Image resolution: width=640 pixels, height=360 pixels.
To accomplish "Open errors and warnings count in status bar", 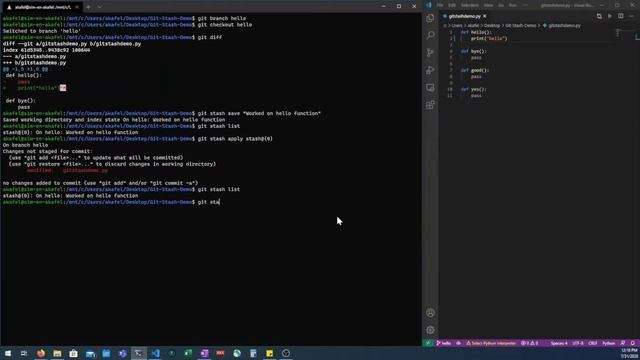I will [529, 343].
